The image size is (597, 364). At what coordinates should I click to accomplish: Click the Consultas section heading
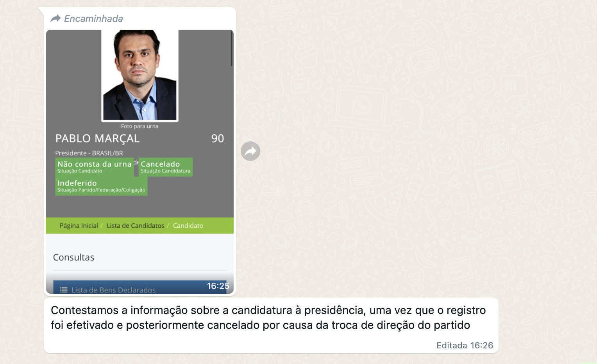(73, 257)
